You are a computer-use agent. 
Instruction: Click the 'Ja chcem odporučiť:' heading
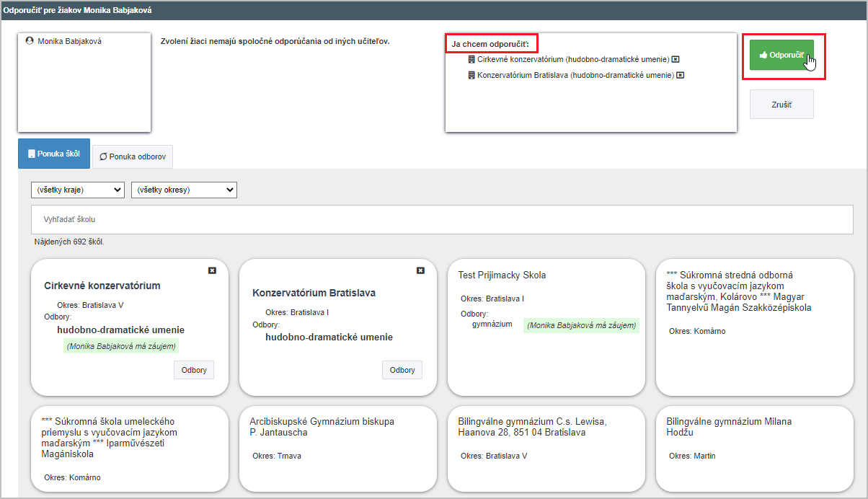(x=490, y=45)
